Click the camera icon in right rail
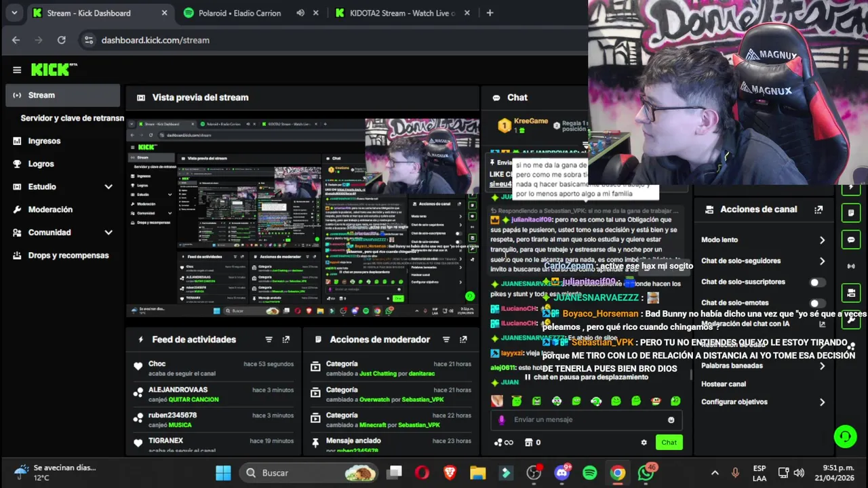The image size is (868, 488). point(850,293)
